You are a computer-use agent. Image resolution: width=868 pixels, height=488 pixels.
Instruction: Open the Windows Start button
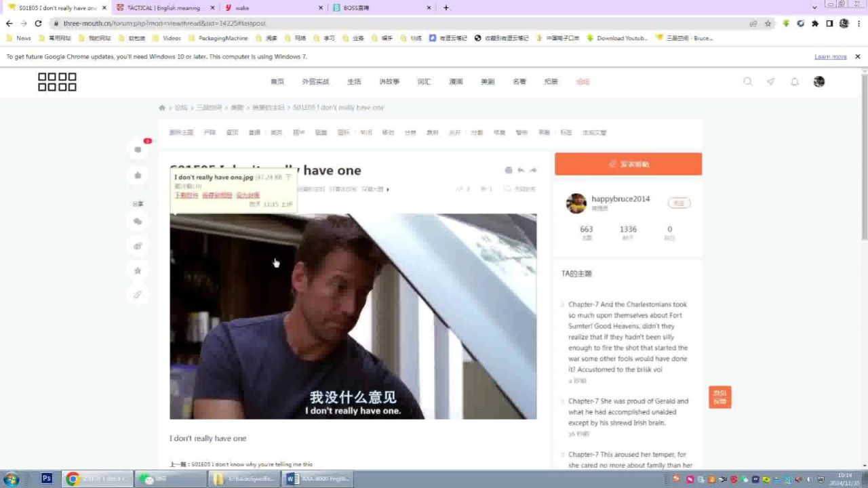click(x=12, y=479)
